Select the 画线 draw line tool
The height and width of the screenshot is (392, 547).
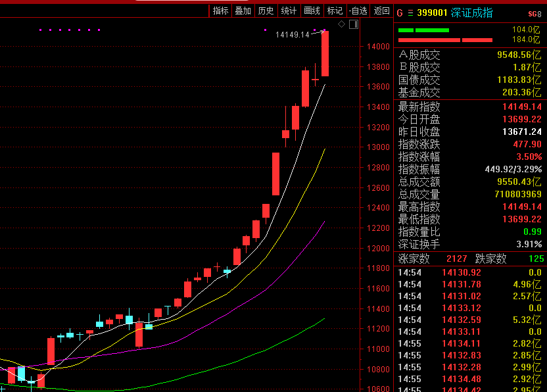coord(312,11)
